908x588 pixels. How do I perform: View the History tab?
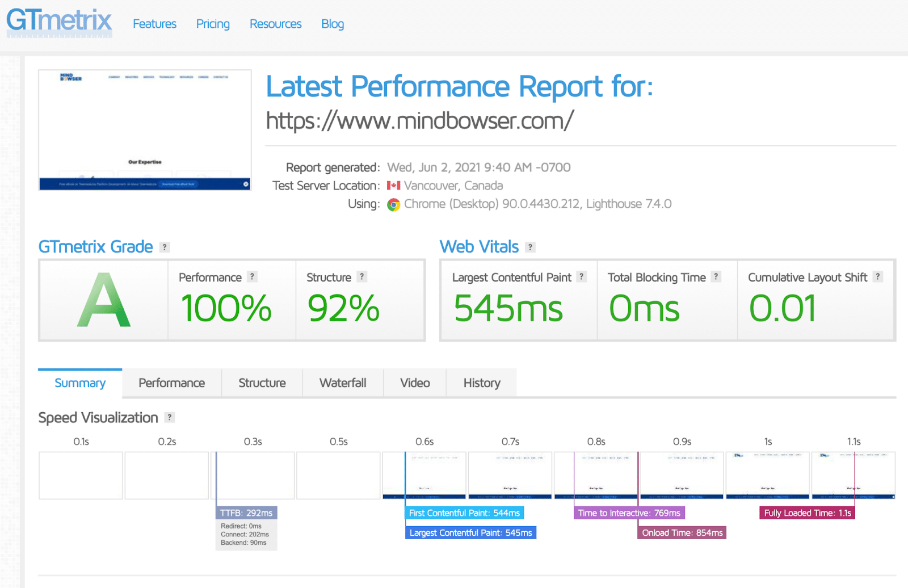(481, 383)
